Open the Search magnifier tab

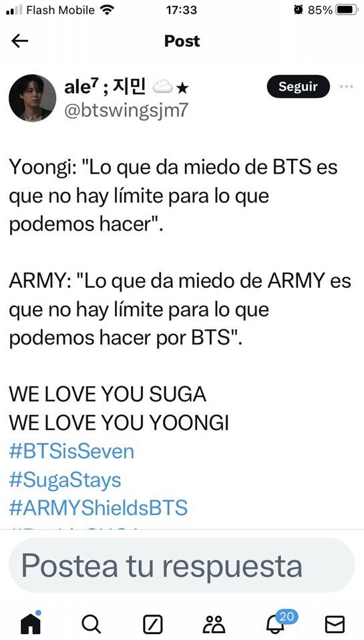(x=92, y=624)
